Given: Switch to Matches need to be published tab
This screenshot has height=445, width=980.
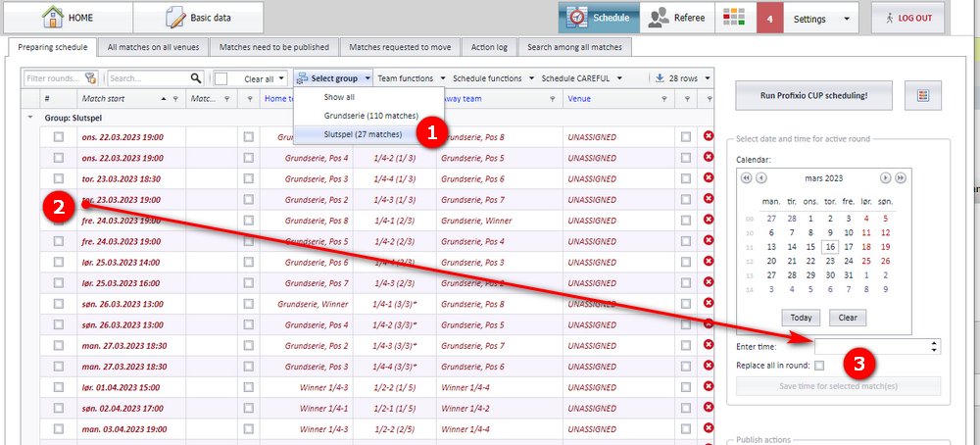Looking at the screenshot, I should coord(274,47).
